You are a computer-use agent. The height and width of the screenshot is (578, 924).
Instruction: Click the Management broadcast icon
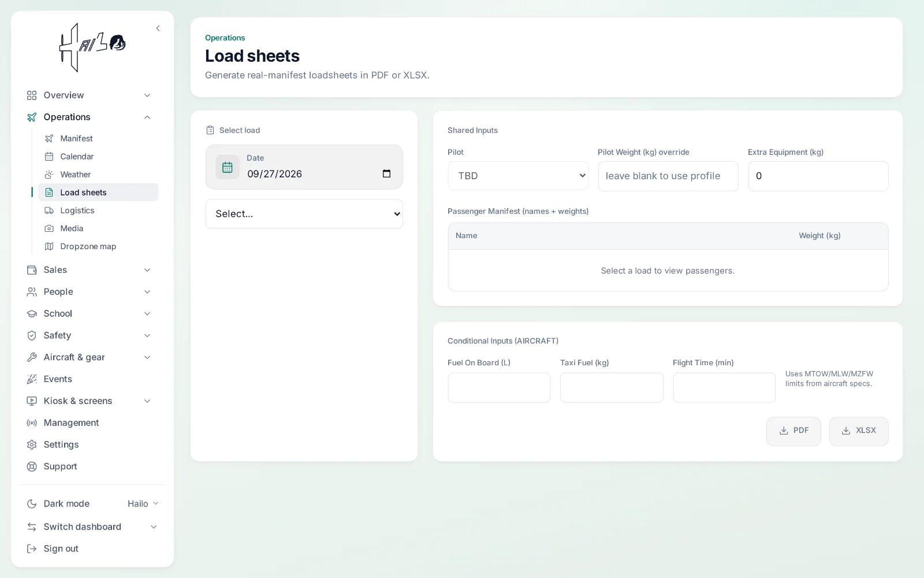tap(32, 423)
